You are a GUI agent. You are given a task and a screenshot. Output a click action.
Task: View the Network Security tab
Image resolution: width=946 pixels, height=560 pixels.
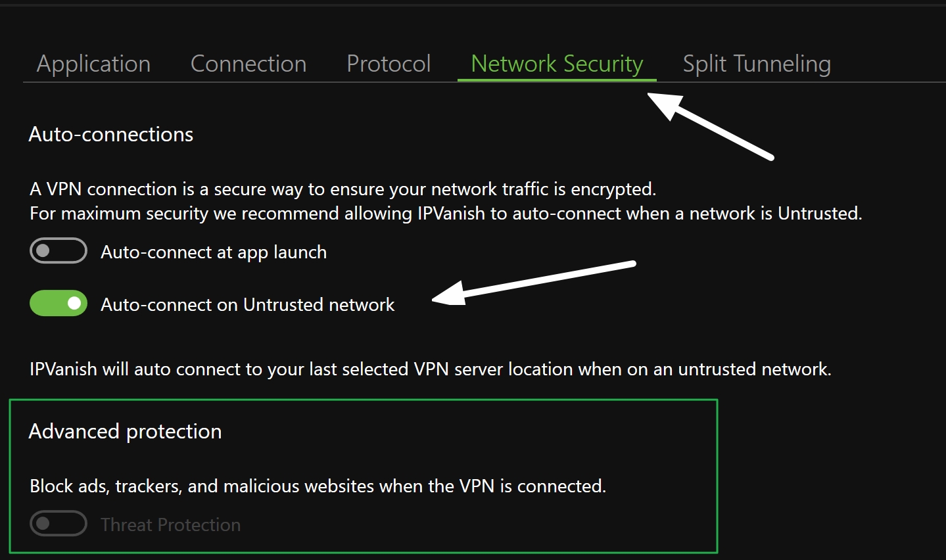coord(556,63)
